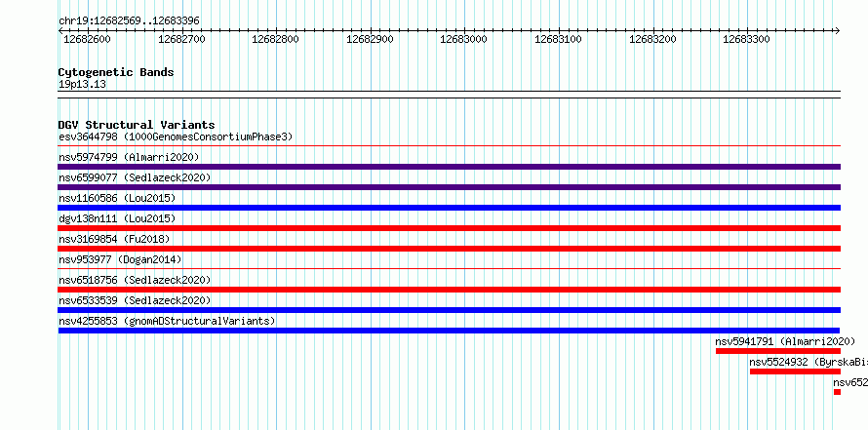Screen dimensions: 868x430
Task: Select the nsv6599077 (Sedlazeck2020) label
Action: 135,177
